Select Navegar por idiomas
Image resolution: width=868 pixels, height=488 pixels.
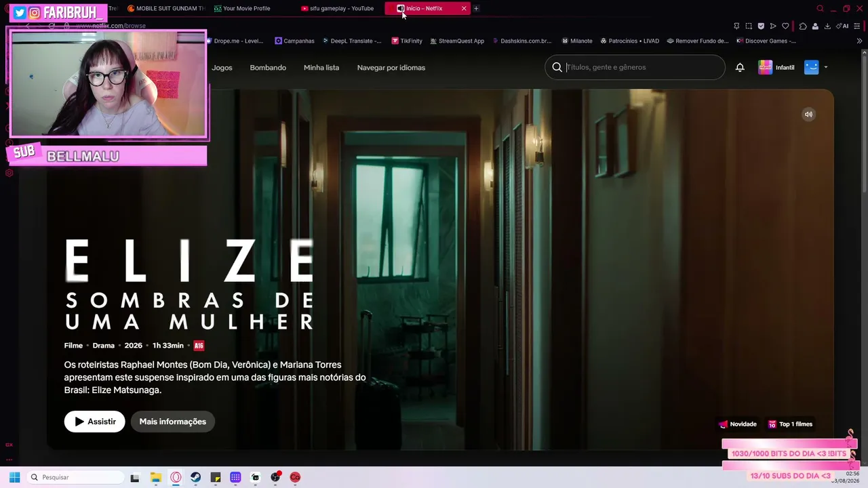tap(391, 68)
